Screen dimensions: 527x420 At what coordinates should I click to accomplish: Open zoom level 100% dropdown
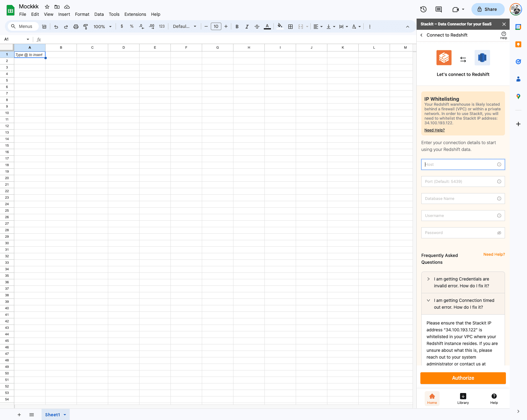tap(103, 27)
